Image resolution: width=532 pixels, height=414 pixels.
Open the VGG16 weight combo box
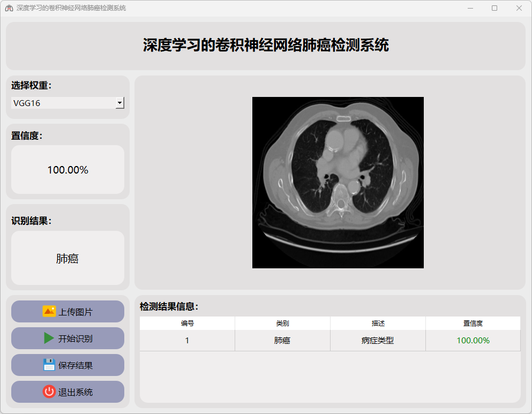(63, 103)
